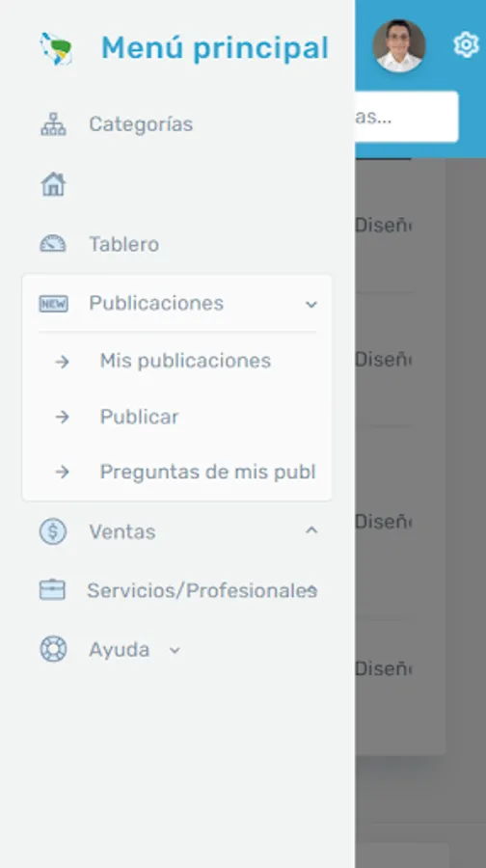
Task: Click the arrow next to Preguntas de mis publ
Action: (62, 472)
